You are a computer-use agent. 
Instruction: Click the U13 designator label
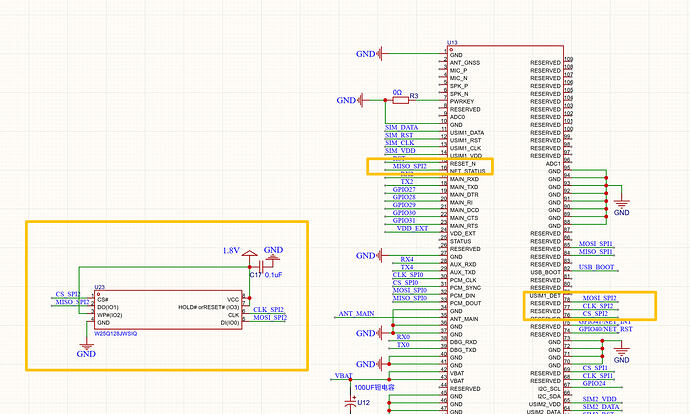[x=453, y=43]
